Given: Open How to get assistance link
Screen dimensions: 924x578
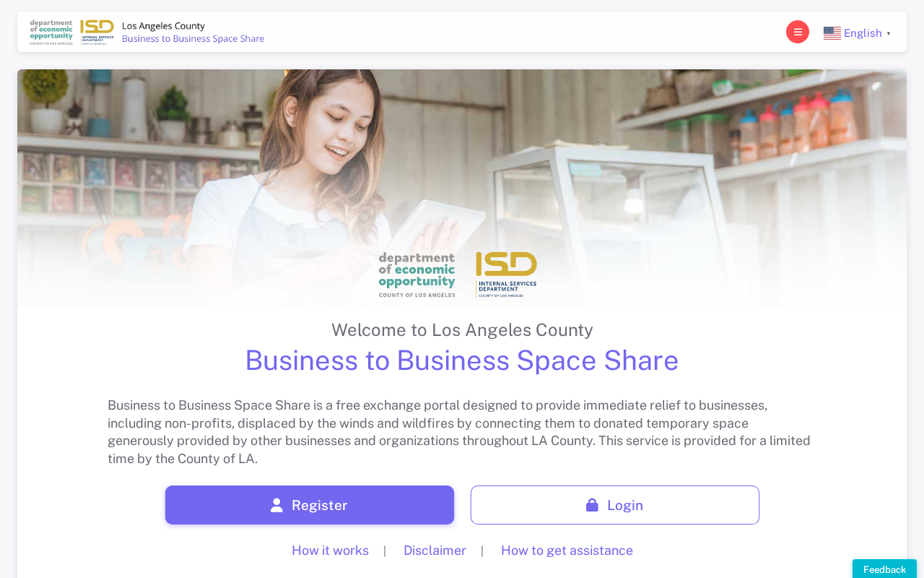Looking at the screenshot, I should point(567,551).
